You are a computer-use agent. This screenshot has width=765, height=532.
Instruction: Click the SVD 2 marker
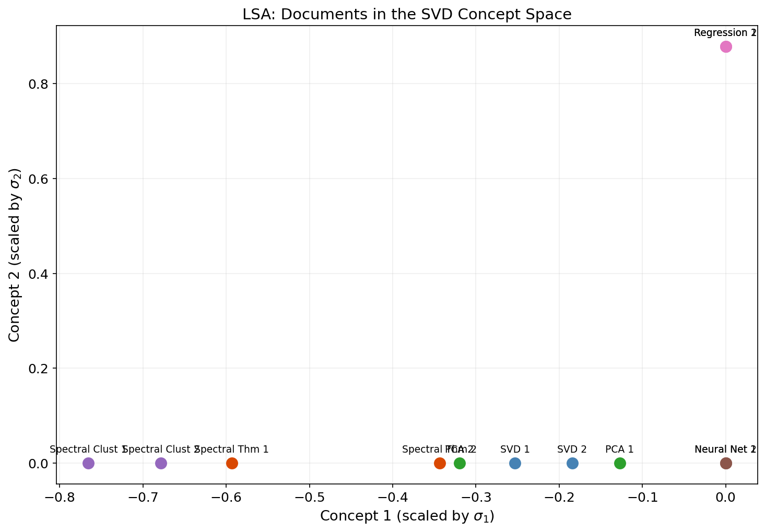click(x=572, y=463)
